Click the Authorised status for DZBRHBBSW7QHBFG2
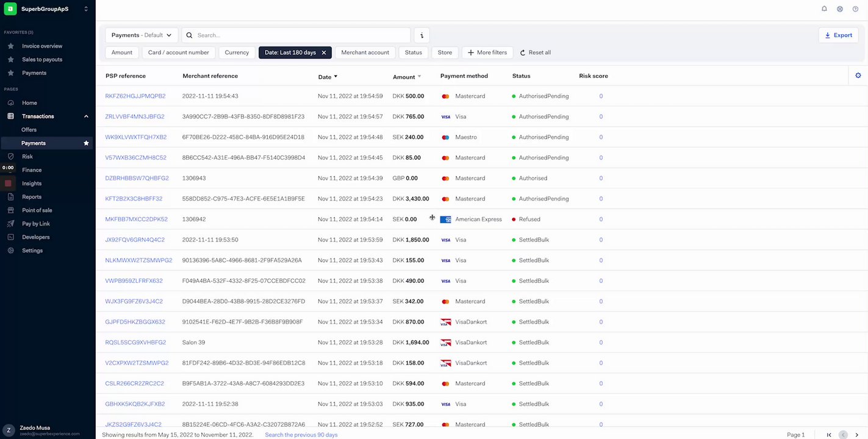The image size is (868, 439). pos(529,179)
